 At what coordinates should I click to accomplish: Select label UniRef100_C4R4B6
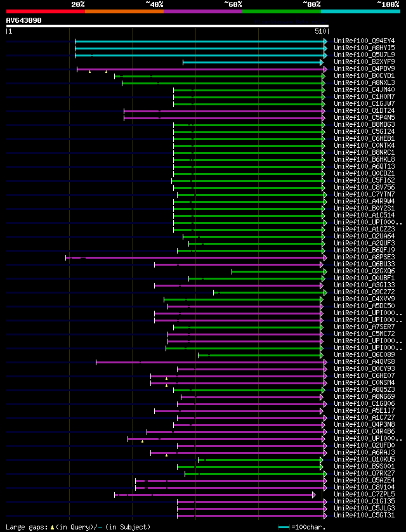click(364, 432)
